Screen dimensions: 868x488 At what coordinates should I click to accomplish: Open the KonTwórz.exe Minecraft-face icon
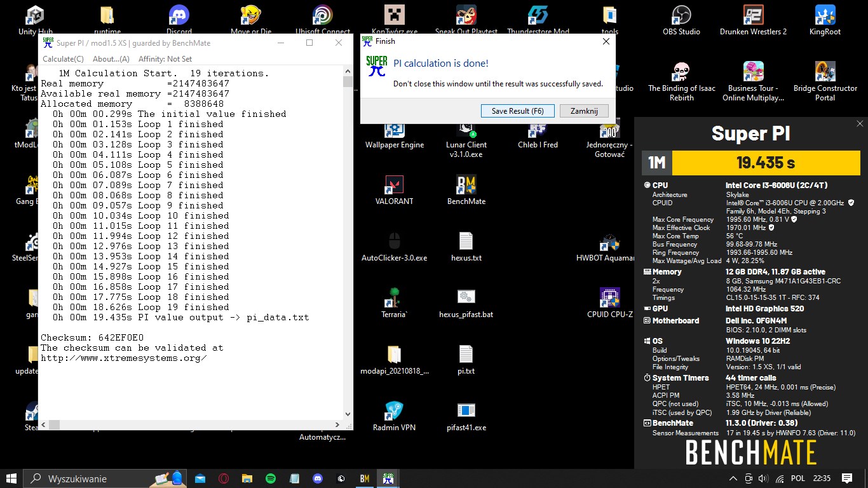pyautogui.click(x=395, y=19)
